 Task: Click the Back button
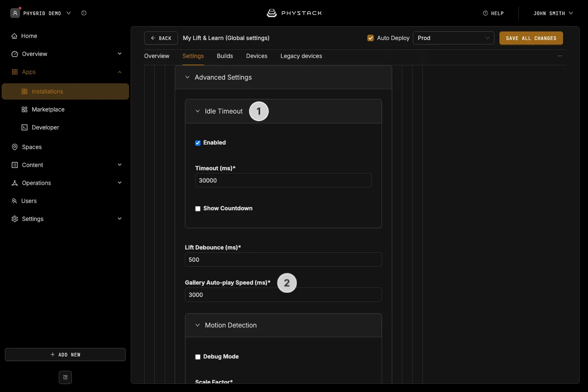161,38
